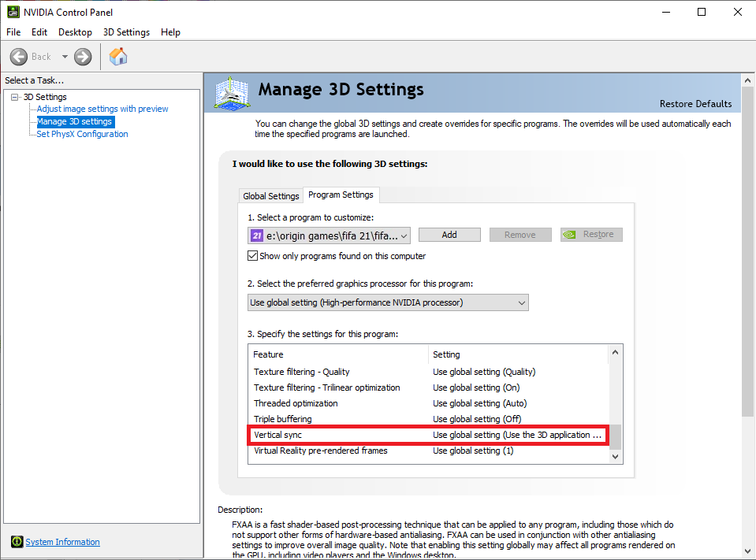The width and height of the screenshot is (756, 560).
Task: Toggle Show only programs found on this computer
Action: click(252, 256)
